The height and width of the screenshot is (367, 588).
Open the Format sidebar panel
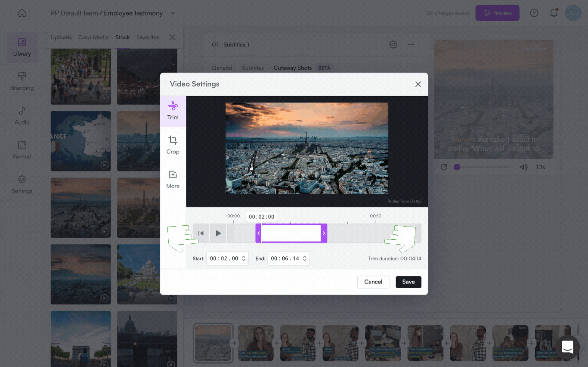[22, 151]
